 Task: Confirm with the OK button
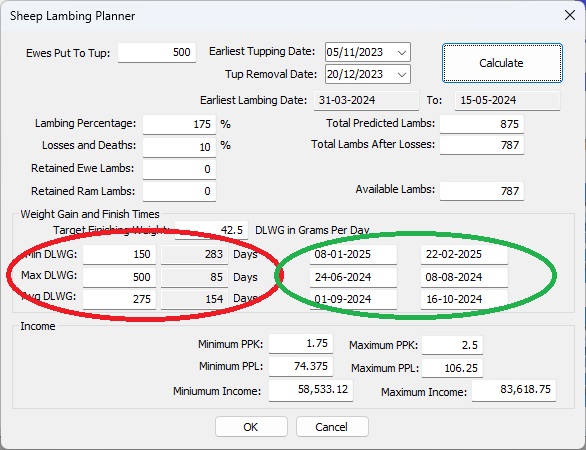(251, 426)
